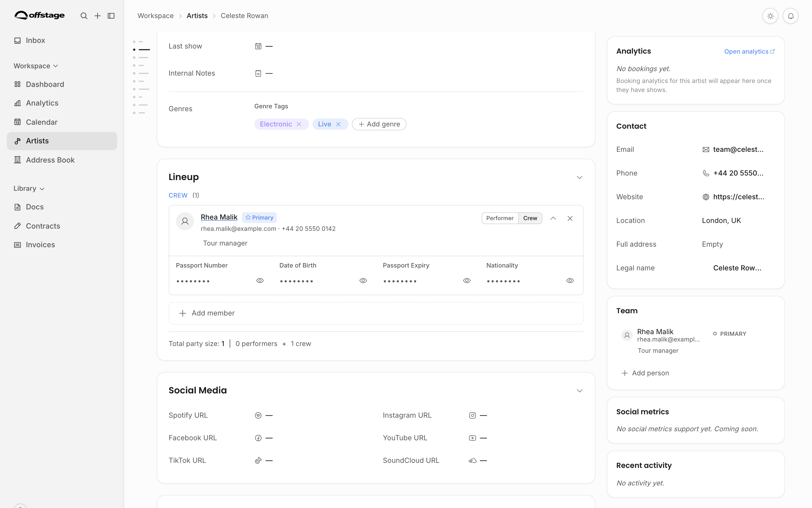
Task: Open Address Book
Action: pos(62,160)
